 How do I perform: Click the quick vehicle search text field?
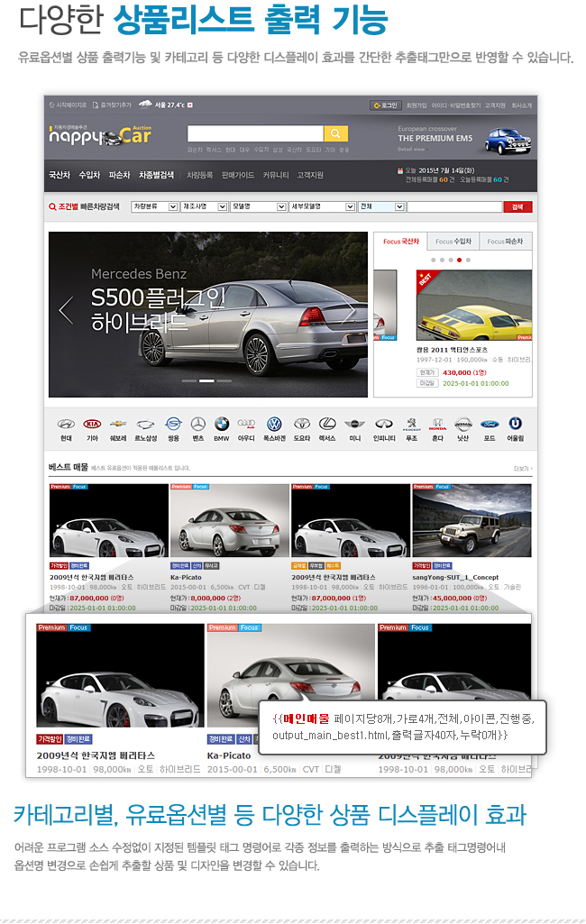pyautogui.click(x=454, y=206)
